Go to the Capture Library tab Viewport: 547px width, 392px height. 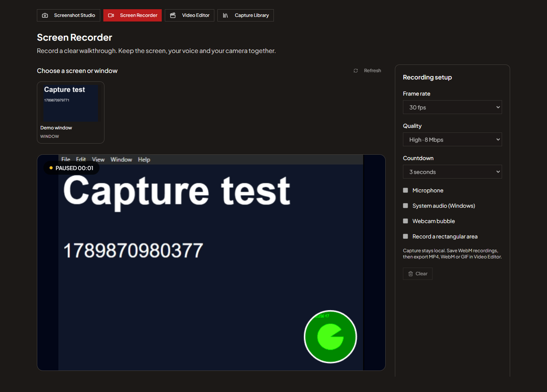pyautogui.click(x=245, y=15)
